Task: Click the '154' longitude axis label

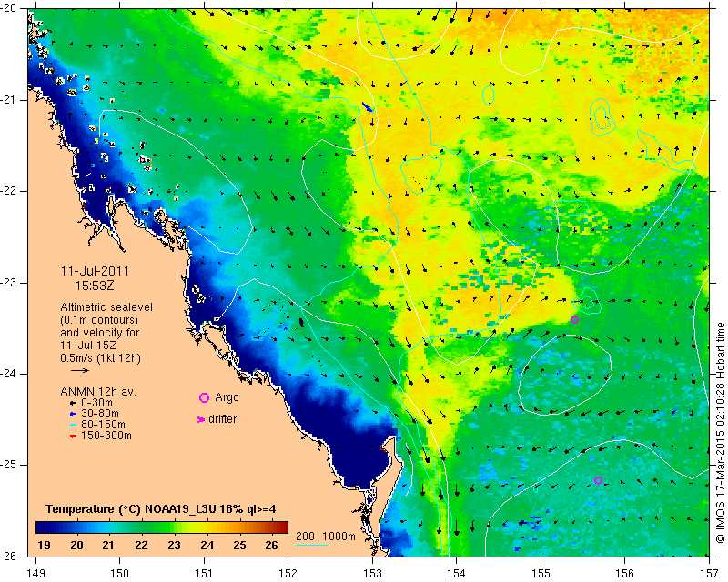Action: (x=457, y=574)
